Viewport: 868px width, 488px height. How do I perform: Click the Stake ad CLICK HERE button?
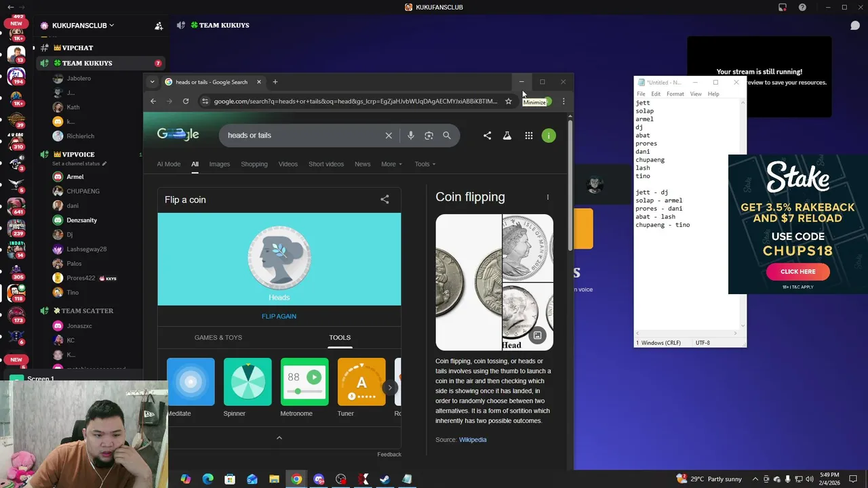click(797, 272)
